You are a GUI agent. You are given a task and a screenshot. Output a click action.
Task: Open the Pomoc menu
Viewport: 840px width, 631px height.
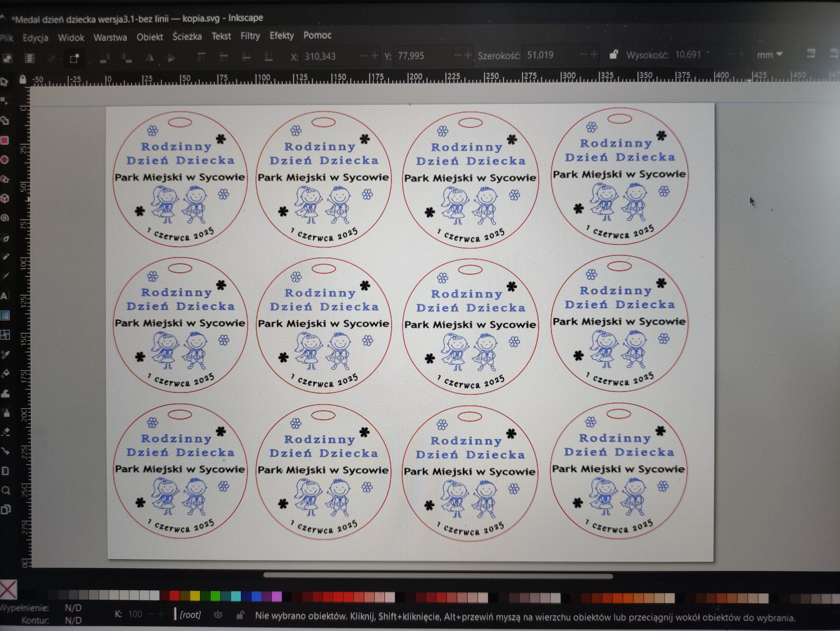coord(317,35)
